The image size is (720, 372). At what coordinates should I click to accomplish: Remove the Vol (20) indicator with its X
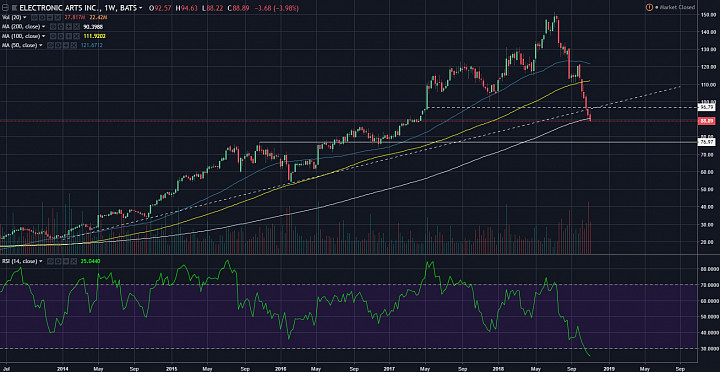(58, 17)
